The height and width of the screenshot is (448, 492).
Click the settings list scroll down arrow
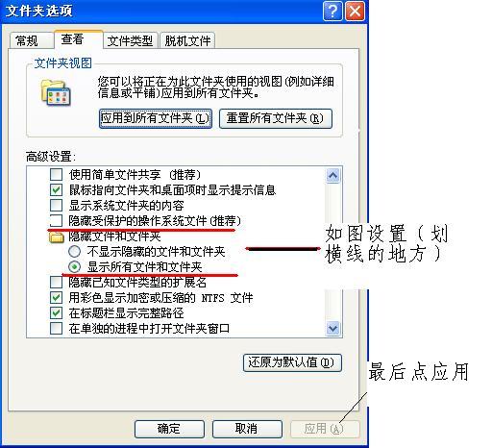(333, 328)
